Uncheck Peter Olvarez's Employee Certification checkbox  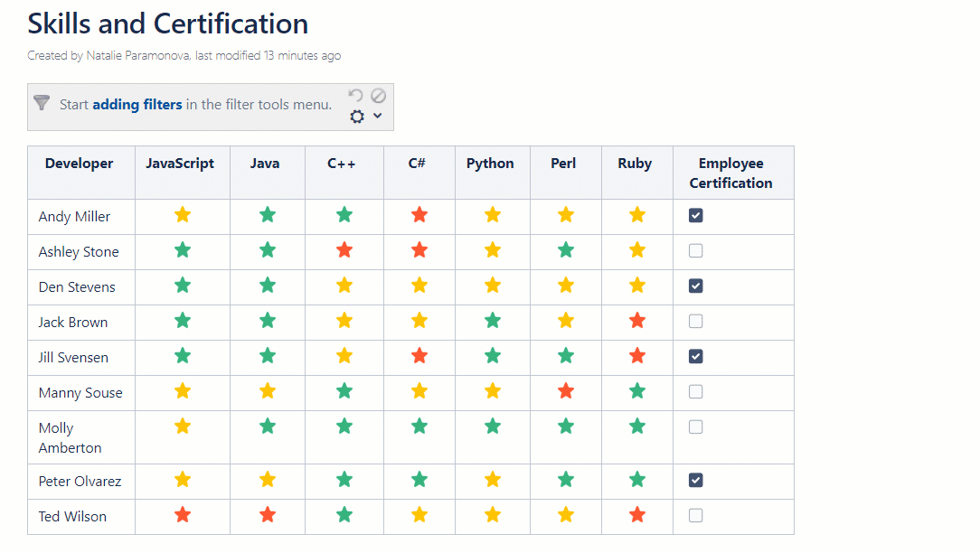pos(695,480)
